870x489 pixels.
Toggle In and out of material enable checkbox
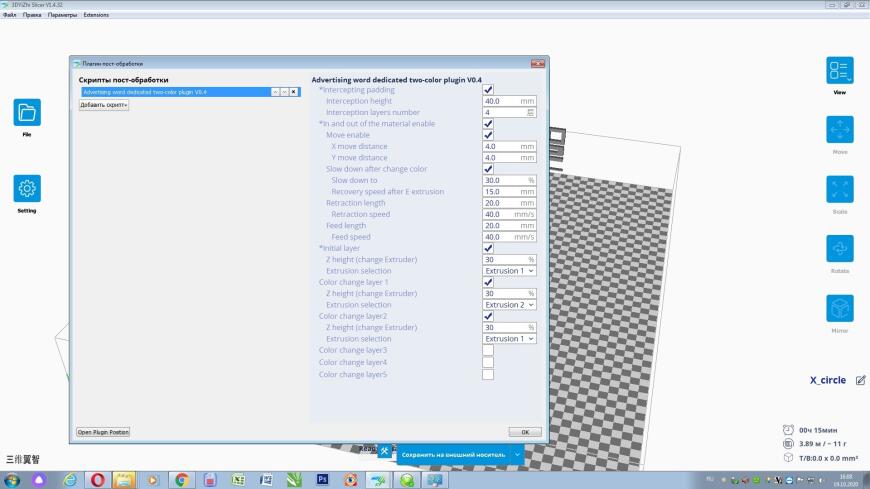coord(488,124)
